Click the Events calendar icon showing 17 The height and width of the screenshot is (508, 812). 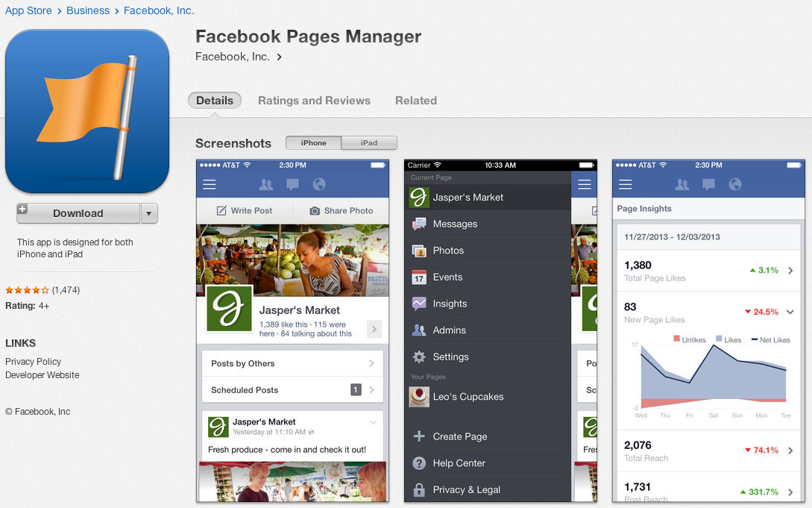tap(419, 277)
